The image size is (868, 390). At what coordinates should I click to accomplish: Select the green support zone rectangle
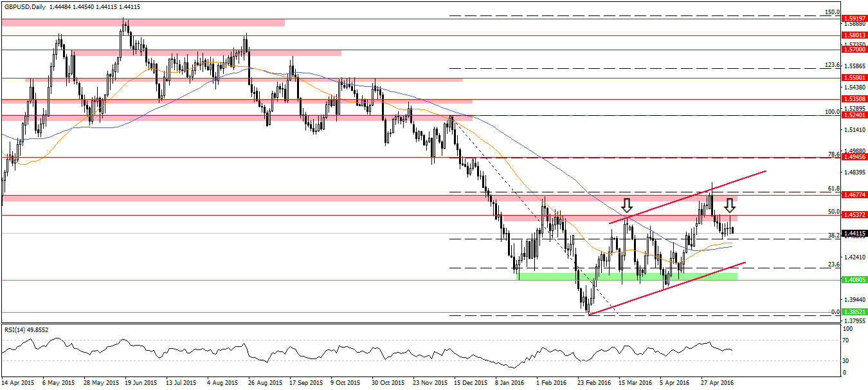(627, 276)
